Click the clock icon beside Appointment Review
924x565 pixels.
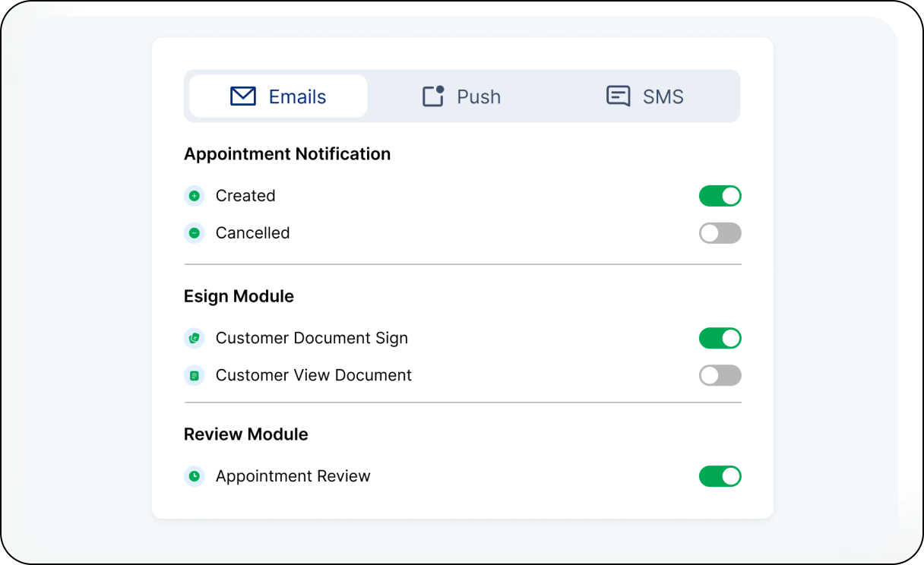point(195,476)
